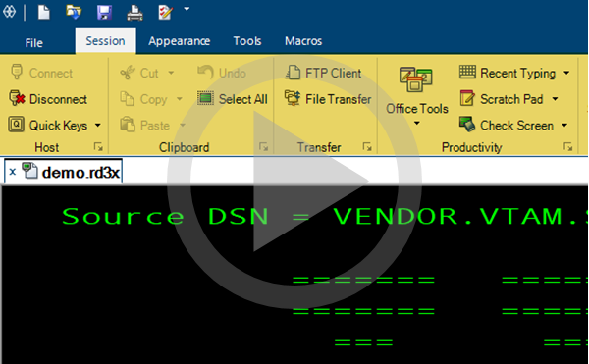The image size is (589, 364).
Task: Launch File Transfer from Transfer group
Action: (328, 99)
